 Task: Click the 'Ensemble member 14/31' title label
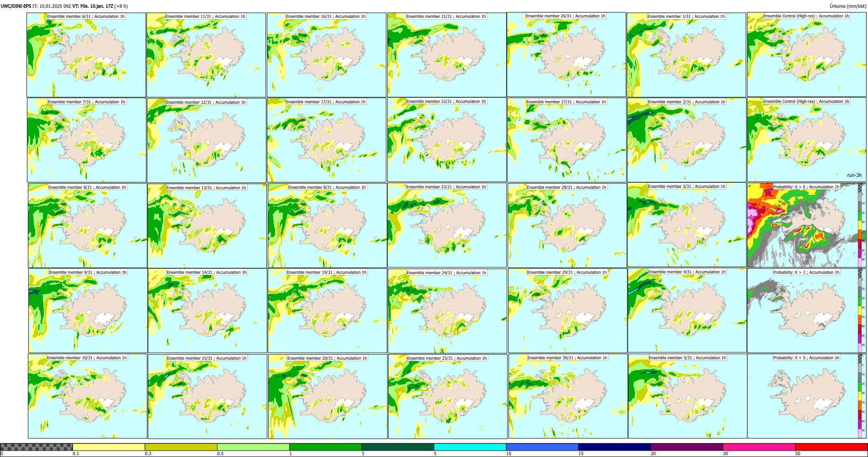(x=206, y=272)
